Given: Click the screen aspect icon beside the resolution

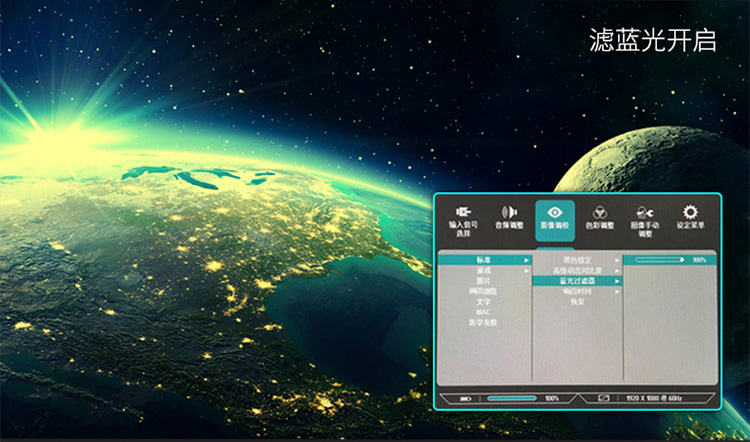Looking at the screenshot, I should [x=604, y=398].
